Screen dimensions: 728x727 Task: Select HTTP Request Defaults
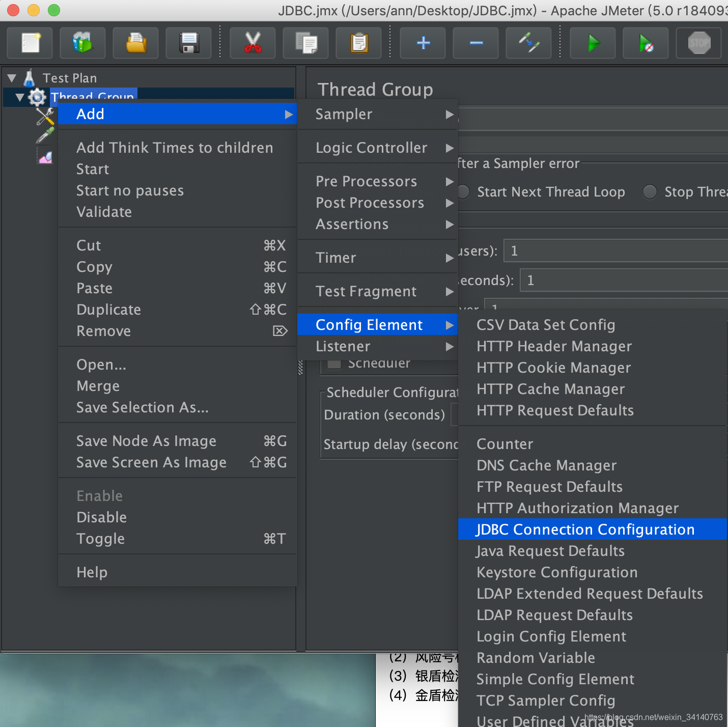tap(592, 410)
